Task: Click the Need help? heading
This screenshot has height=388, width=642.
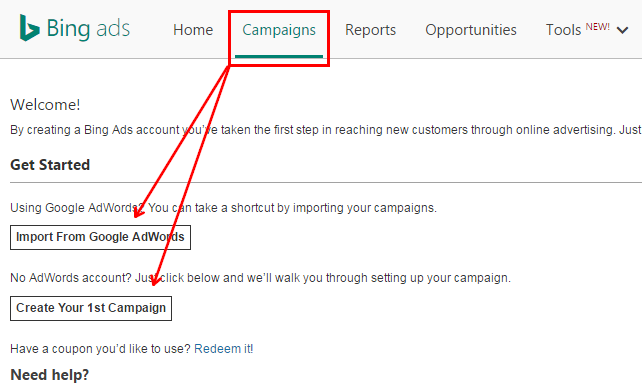Action: tap(50, 375)
